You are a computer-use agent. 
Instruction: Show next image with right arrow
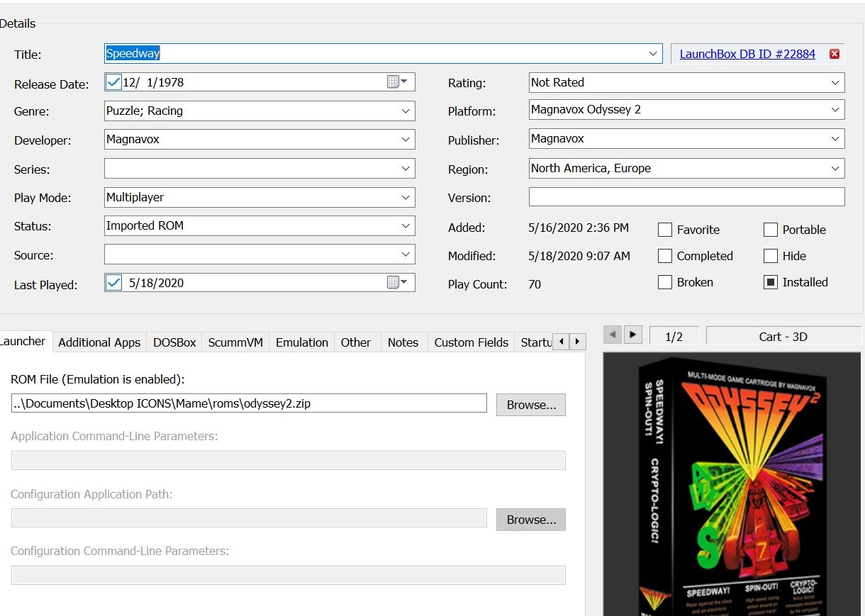click(x=633, y=334)
